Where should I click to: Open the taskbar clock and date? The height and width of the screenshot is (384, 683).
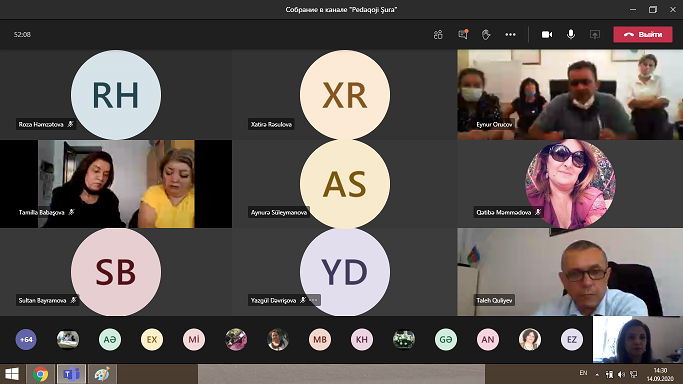pyautogui.click(x=660, y=374)
